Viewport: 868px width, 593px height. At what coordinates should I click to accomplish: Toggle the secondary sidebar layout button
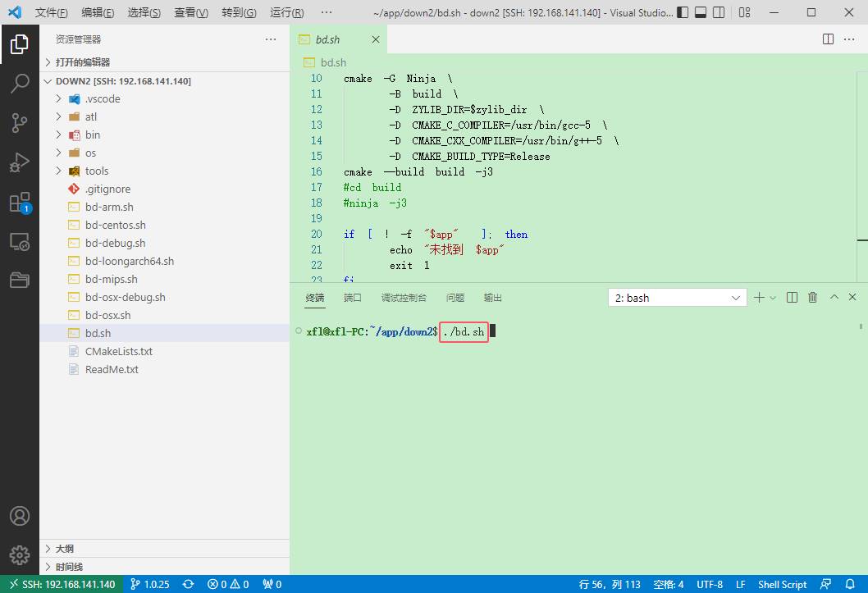point(719,12)
